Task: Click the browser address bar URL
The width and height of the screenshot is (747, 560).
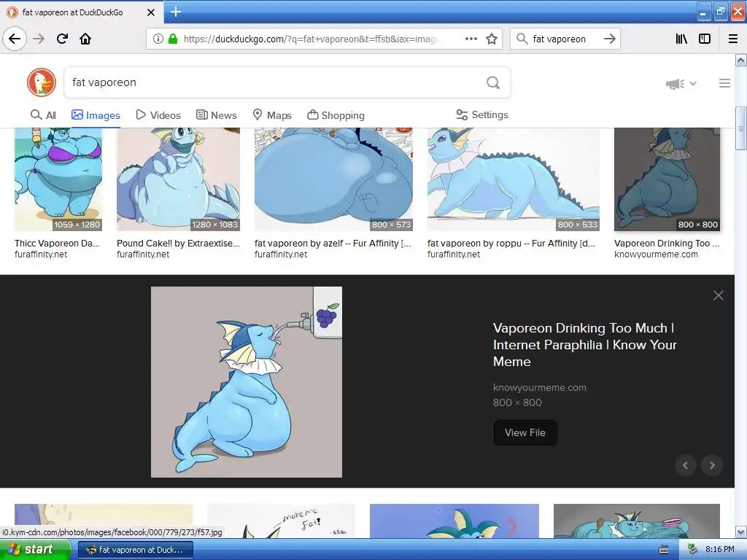Action: (x=309, y=39)
